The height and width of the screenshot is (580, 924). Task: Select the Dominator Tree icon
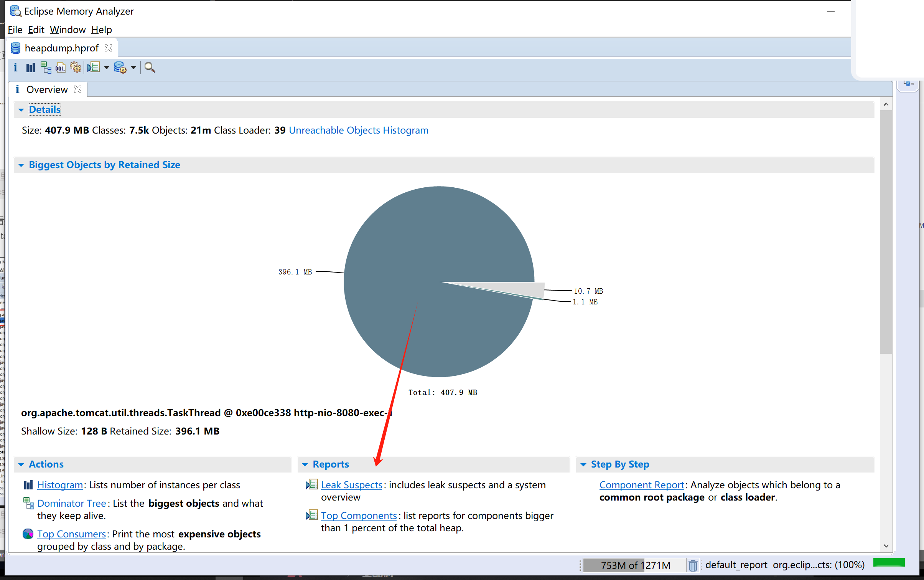coord(45,67)
